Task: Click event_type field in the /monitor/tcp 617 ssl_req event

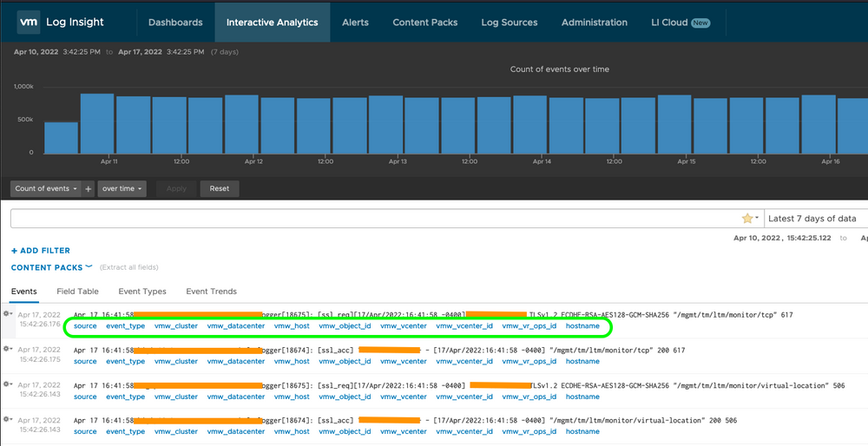Action: tap(126, 326)
